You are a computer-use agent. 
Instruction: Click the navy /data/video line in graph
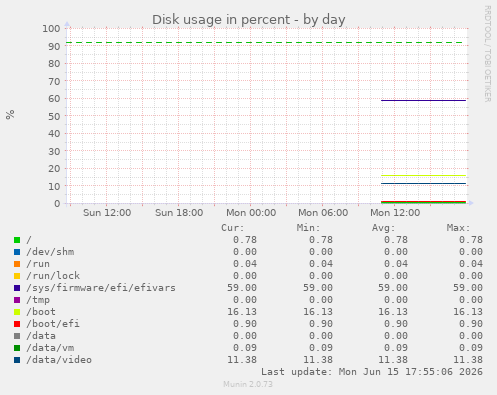423,183
